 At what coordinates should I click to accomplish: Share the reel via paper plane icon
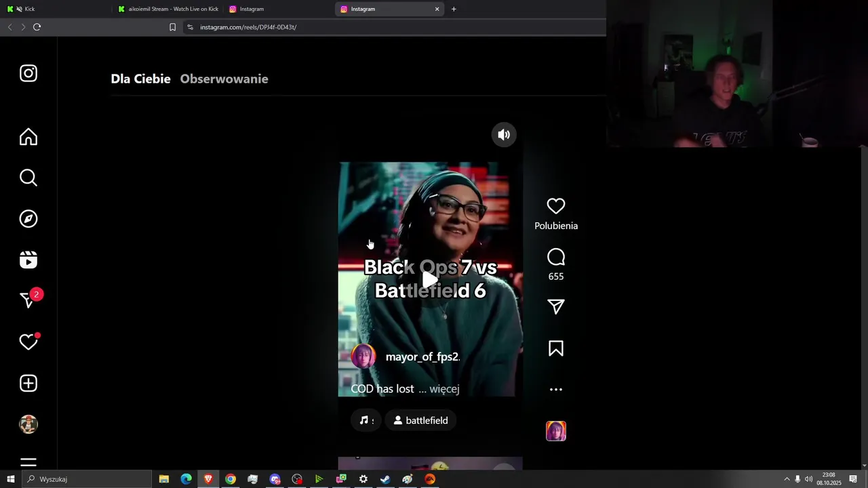point(556,307)
